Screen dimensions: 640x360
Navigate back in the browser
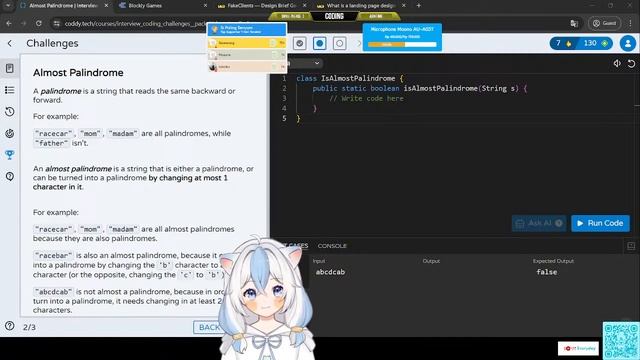(9, 24)
